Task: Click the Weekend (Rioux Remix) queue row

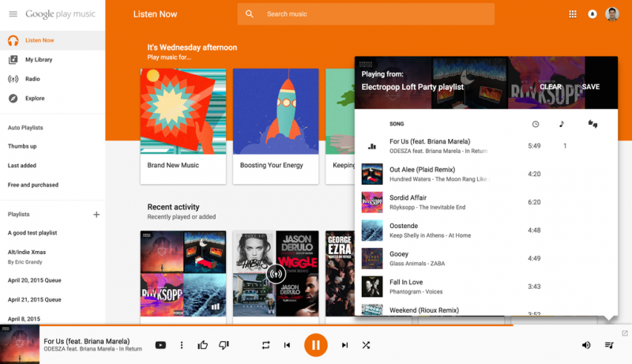Action: [486, 310]
